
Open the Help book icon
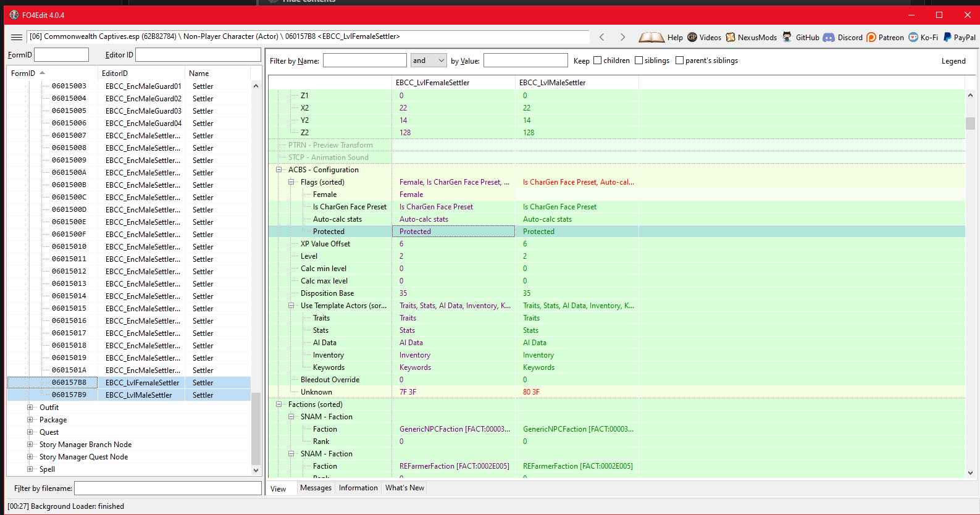click(x=651, y=37)
